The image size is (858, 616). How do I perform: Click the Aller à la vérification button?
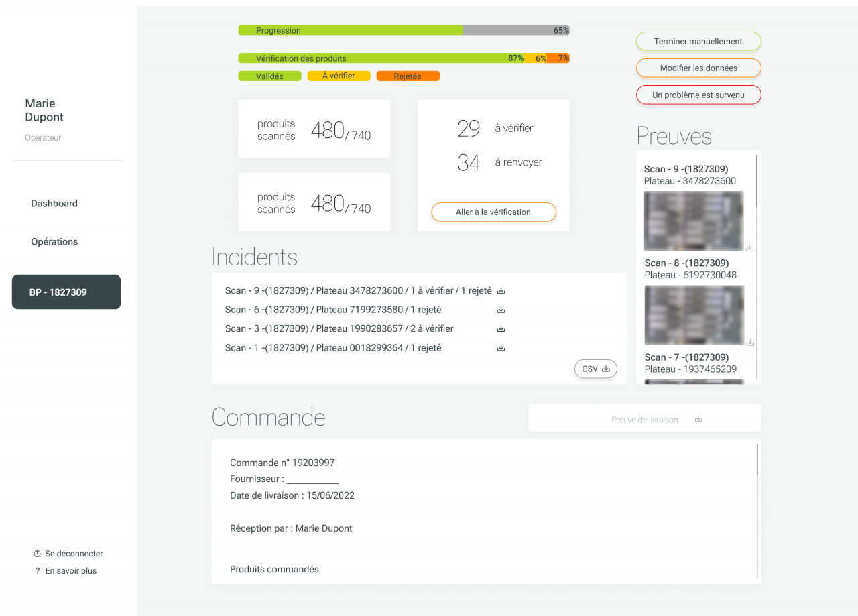[x=493, y=212]
